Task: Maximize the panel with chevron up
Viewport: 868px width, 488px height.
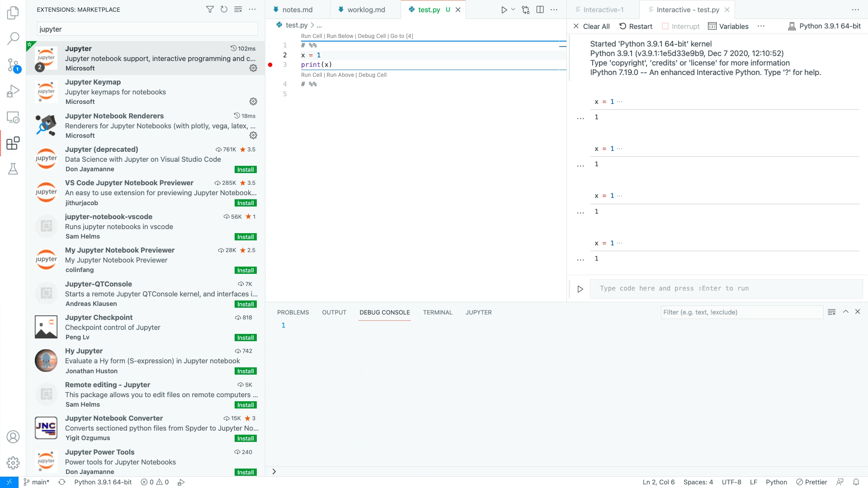Action: pos(845,312)
